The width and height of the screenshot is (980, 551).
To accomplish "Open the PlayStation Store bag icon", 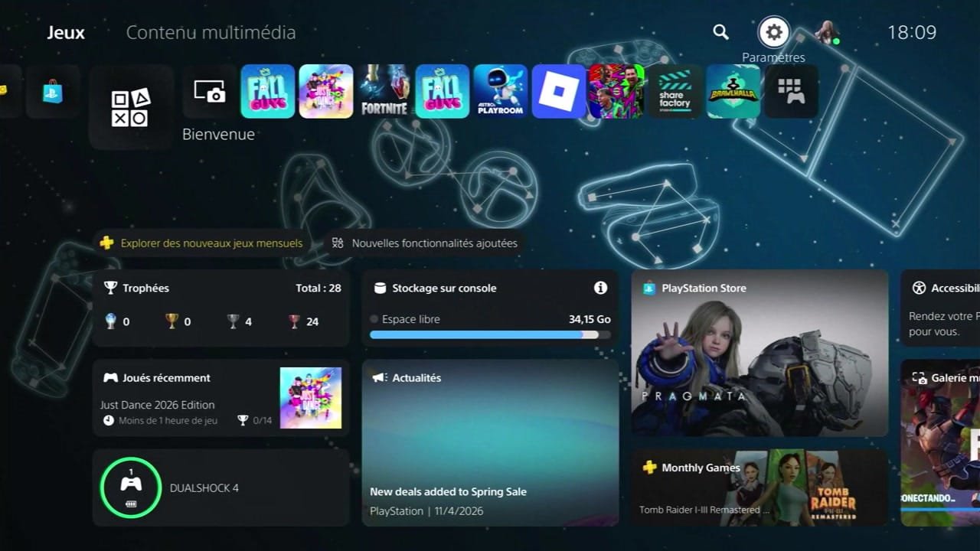I will [53, 91].
